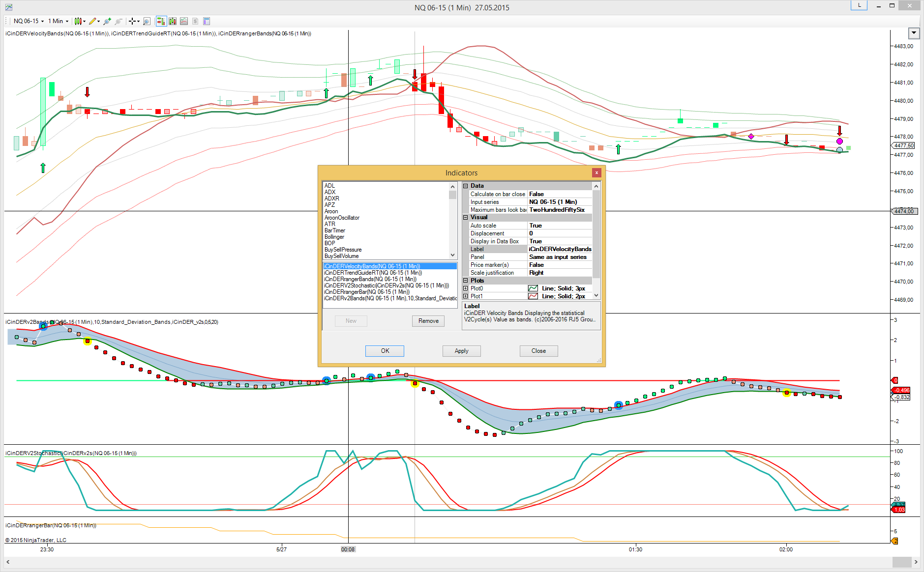Select the crosshair cursor tool
Image resolution: width=924 pixels, height=572 pixels.
132,21
